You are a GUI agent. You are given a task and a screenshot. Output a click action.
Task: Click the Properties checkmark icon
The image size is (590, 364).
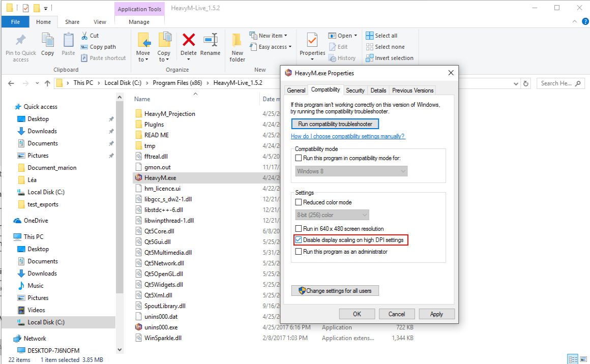coord(312,40)
